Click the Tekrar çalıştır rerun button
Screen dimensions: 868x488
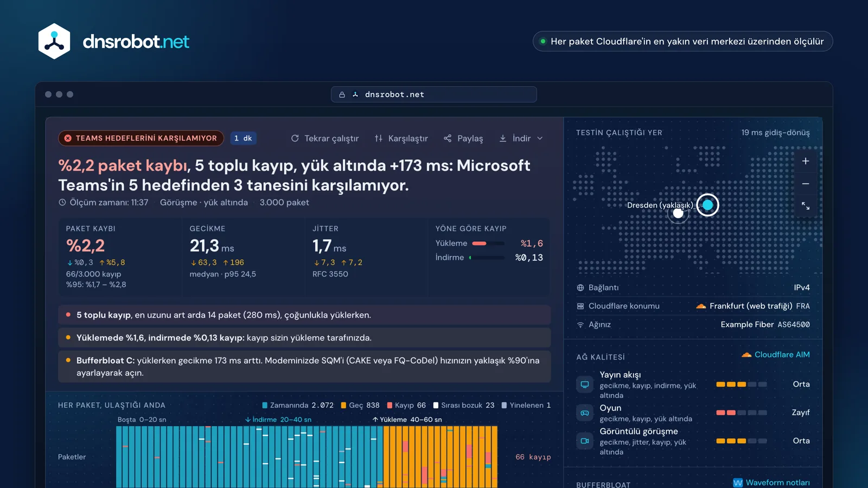point(325,138)
